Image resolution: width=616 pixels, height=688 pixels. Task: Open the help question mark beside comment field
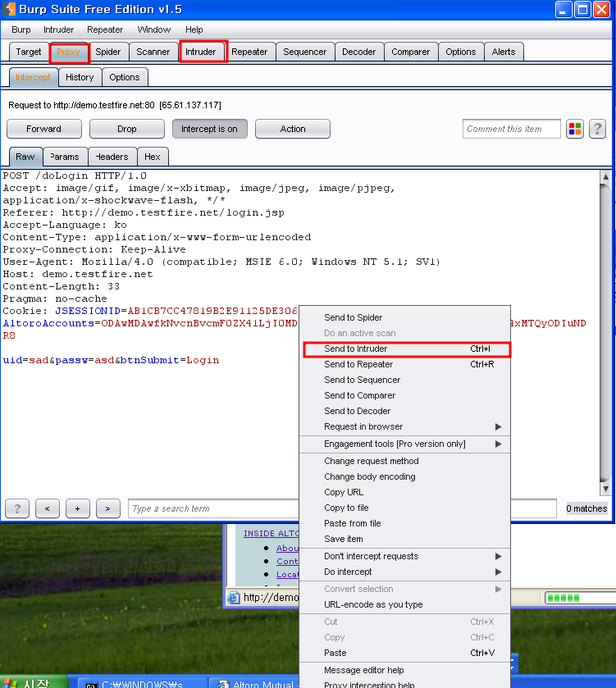click(597, 129)
